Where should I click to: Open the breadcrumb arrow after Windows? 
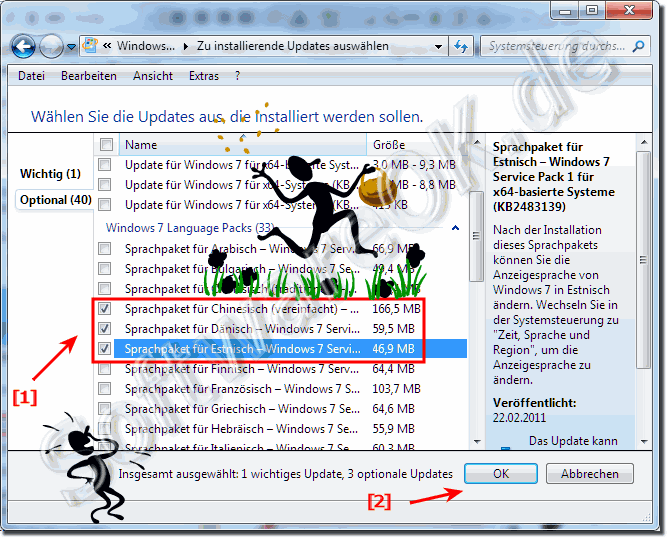(x=185, y=46)
